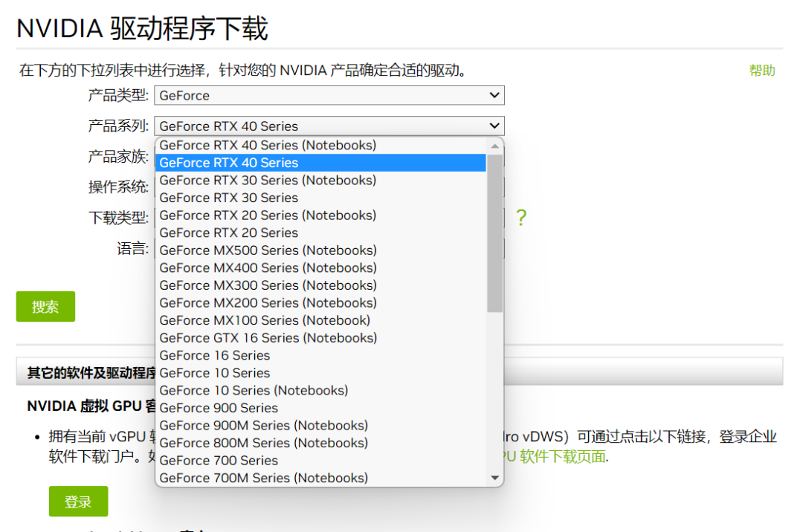Select GeForce RTX 20 Series (Notebooks)
803x532 pixels.
coord(320,215)
